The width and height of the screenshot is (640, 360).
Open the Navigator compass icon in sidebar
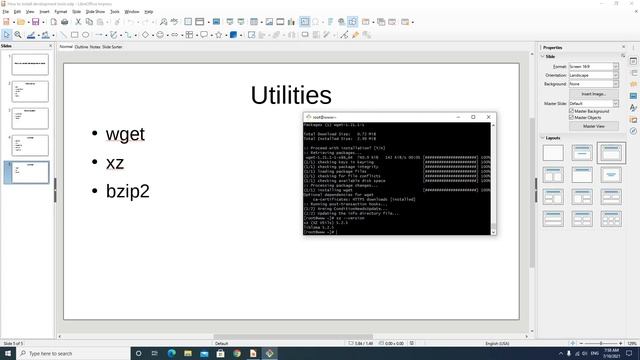[633, 131]
